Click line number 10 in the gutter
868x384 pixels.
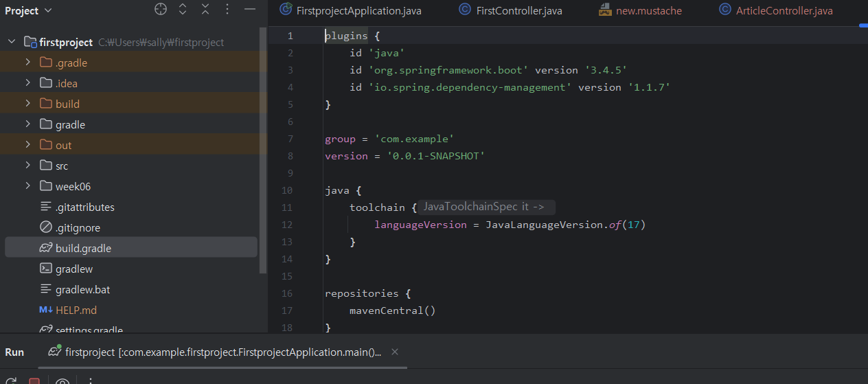[287, 190]
